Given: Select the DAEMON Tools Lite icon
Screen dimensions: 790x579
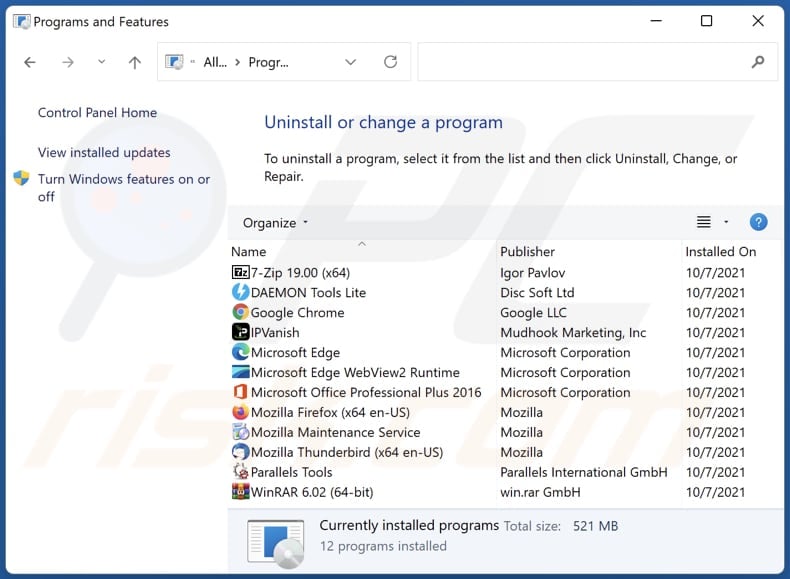Looking at the screenshot, I should 240,292.
